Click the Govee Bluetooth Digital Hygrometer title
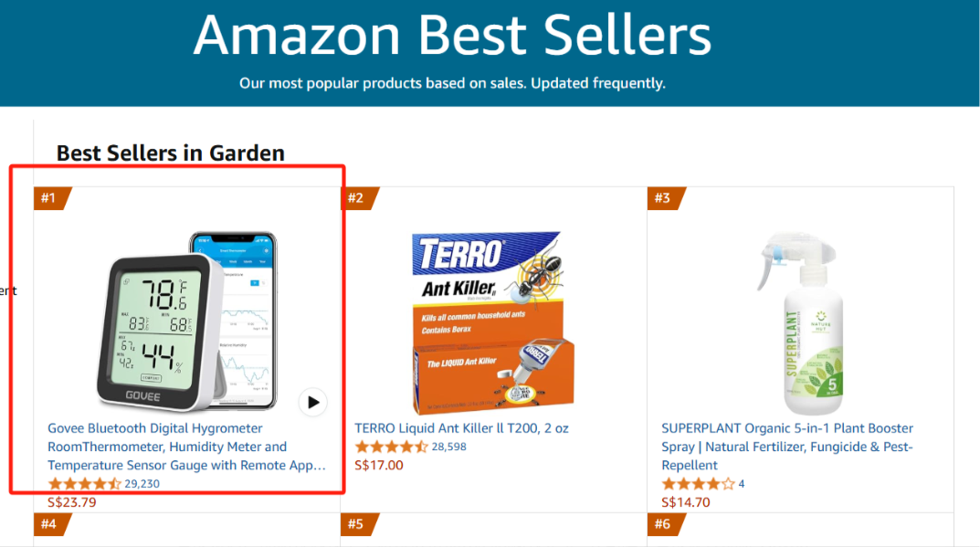Image resolution: width=980 pixels, height=547 pixels. point(186,447)
